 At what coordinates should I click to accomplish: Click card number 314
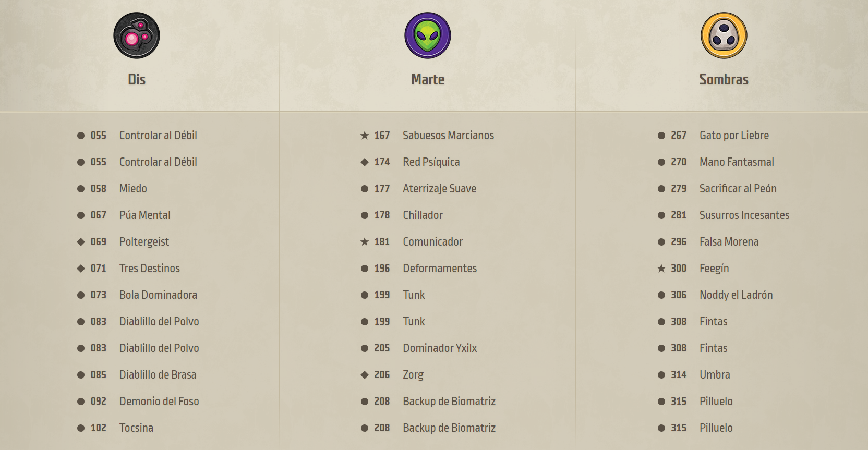pos(679,374)
